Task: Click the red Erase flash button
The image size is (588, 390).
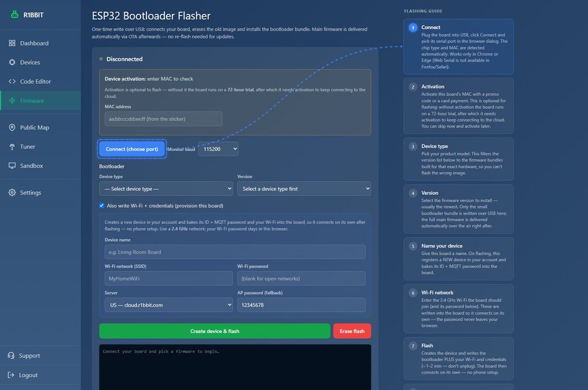Action: [x=352, y=331]
